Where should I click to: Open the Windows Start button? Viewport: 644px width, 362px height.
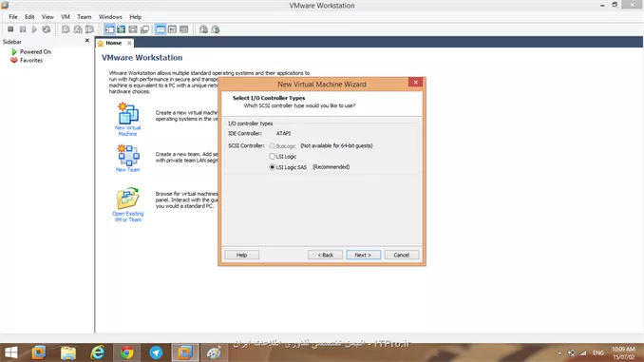coord(11,352)
